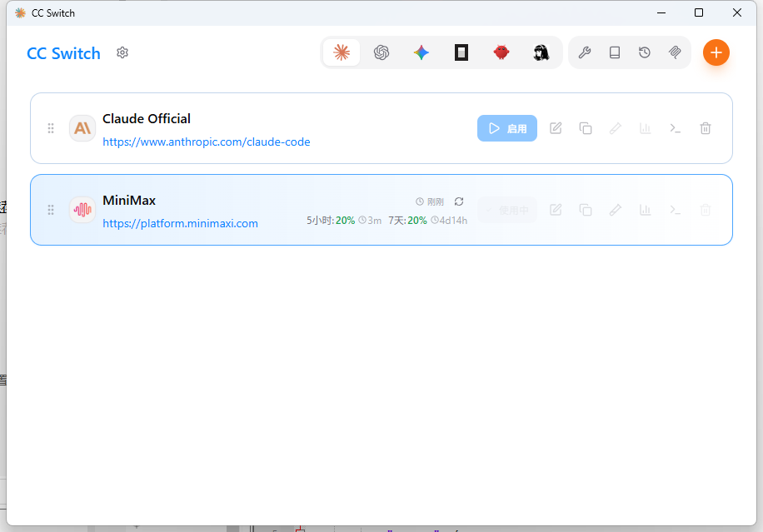Open the platform.minimaxi.com link
763x532 pixels.
pyautogui.click(x=180, y=224)
